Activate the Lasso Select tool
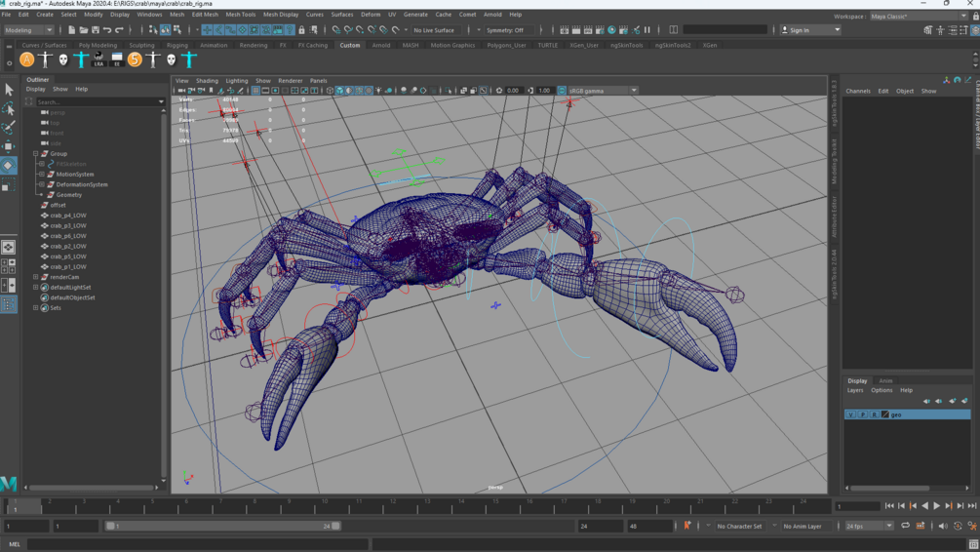 [x=9, y=109]
